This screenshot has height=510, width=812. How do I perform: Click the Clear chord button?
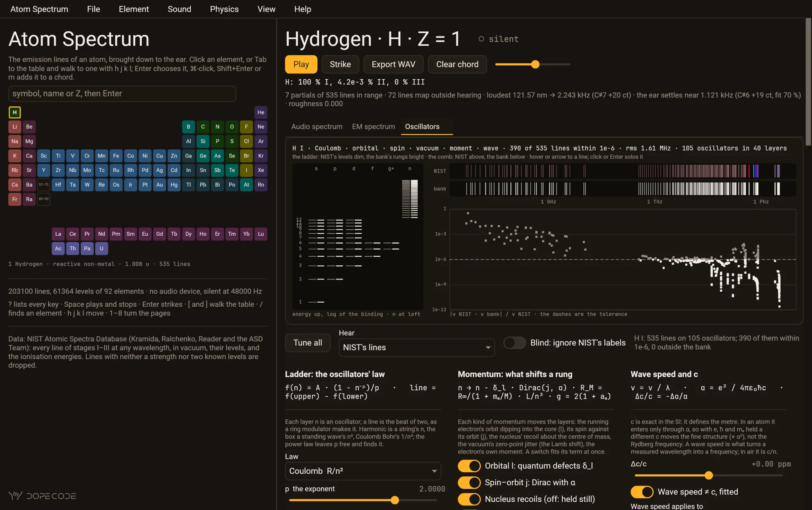(x=457, y=65)
